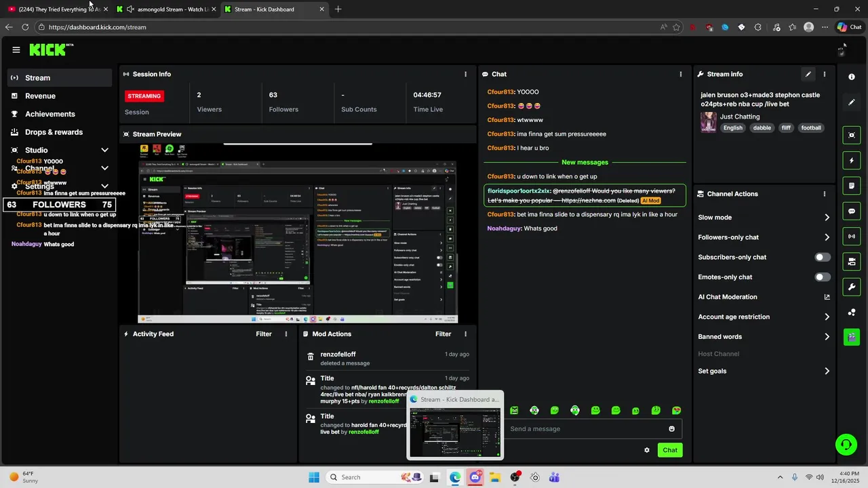The image size is (868, 488).
Task: Expand Banned words settings
Action: 827,337
